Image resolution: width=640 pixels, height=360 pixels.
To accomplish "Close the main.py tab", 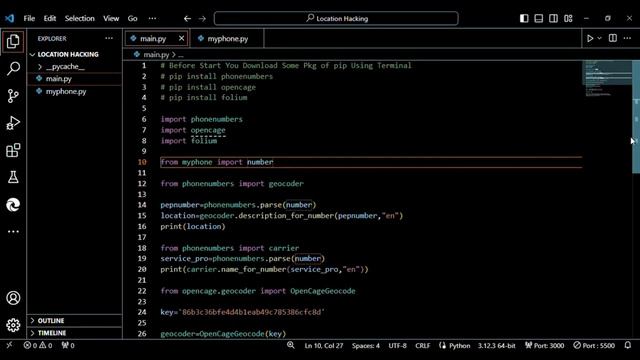I will pos(181,38).
